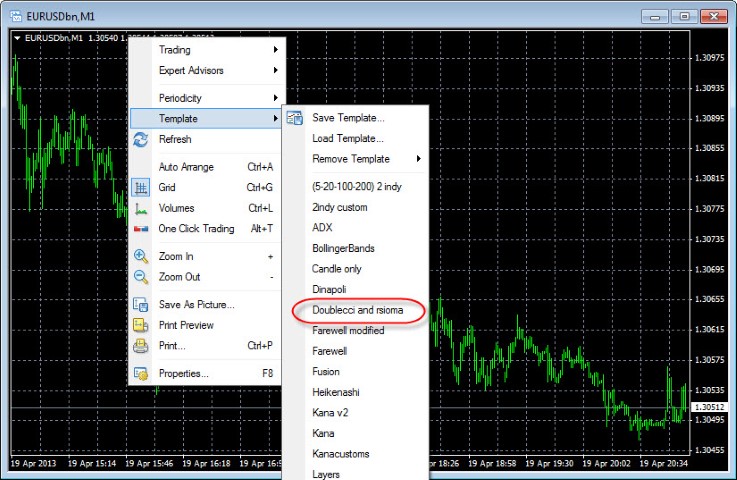737x480 pixels.
Task: Choose Refresh from the context menu
Action: (205, 139)
